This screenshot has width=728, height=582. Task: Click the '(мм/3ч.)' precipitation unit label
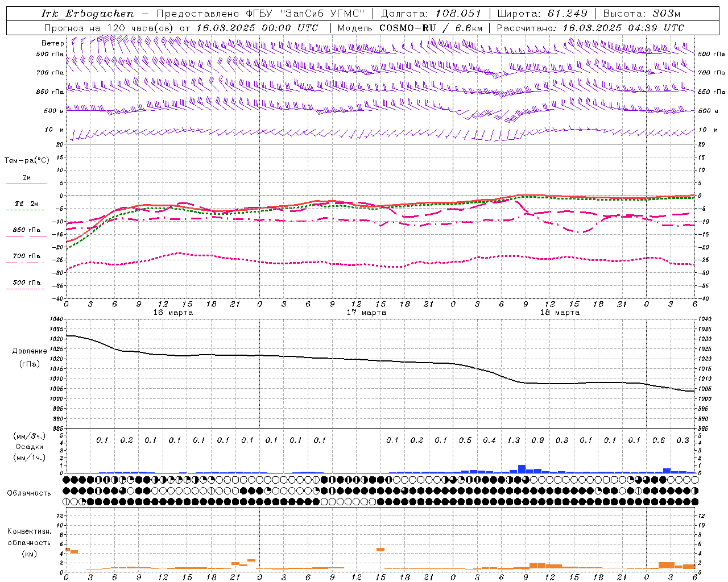point(30,436)
